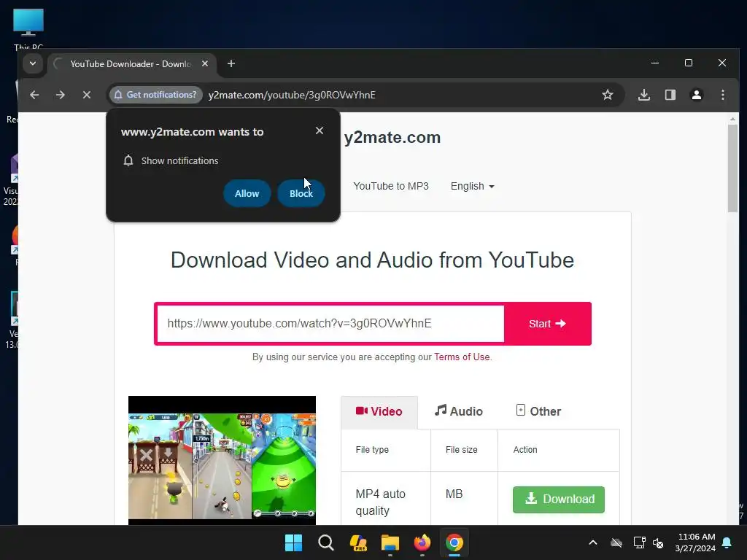Select the YouTube Downloader browser tab
The width and height of the screenshot is (747, 560).
pyautogui.click(x=131, y=64)
